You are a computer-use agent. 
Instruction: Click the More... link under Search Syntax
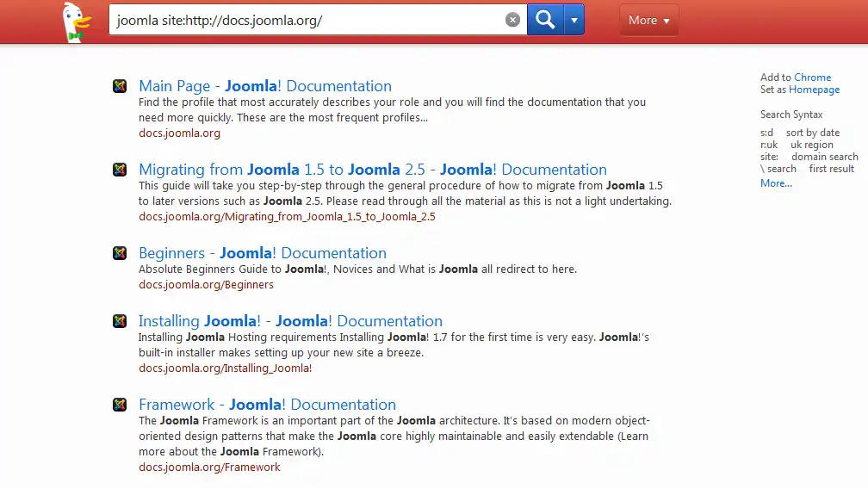point(776,183)
